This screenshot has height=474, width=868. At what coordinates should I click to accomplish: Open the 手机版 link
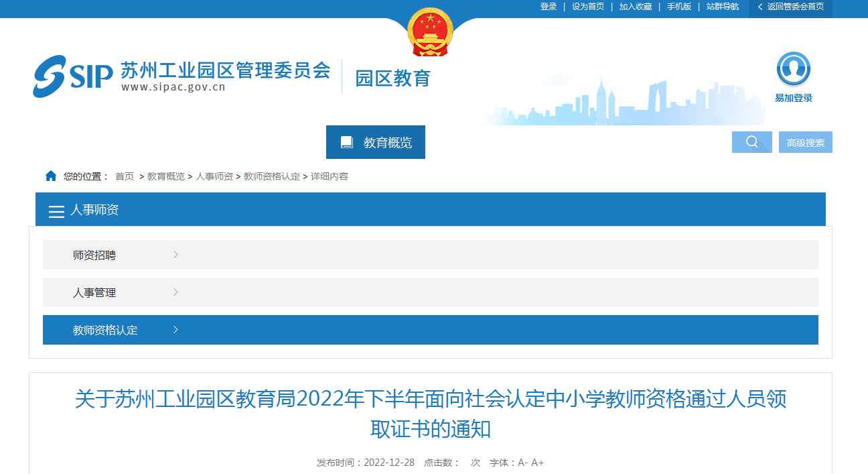point(679,7)
